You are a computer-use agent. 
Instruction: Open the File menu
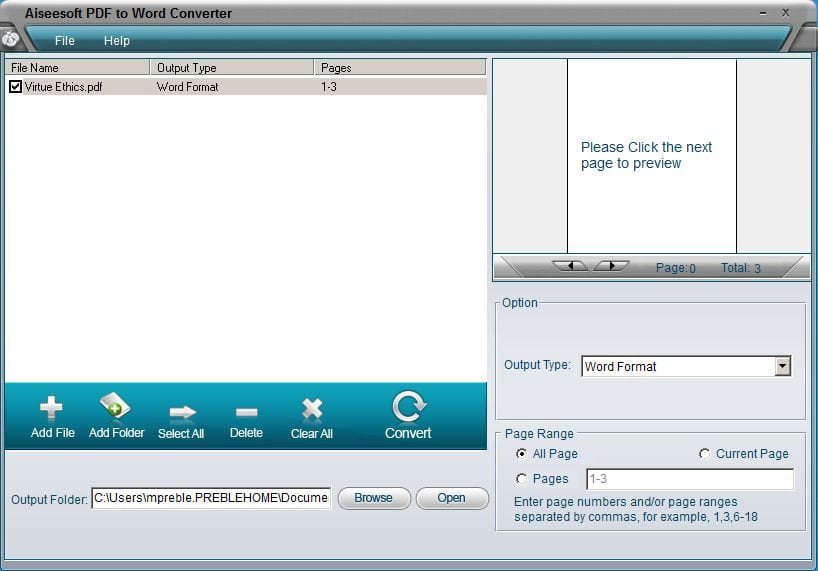pos(65,41)
